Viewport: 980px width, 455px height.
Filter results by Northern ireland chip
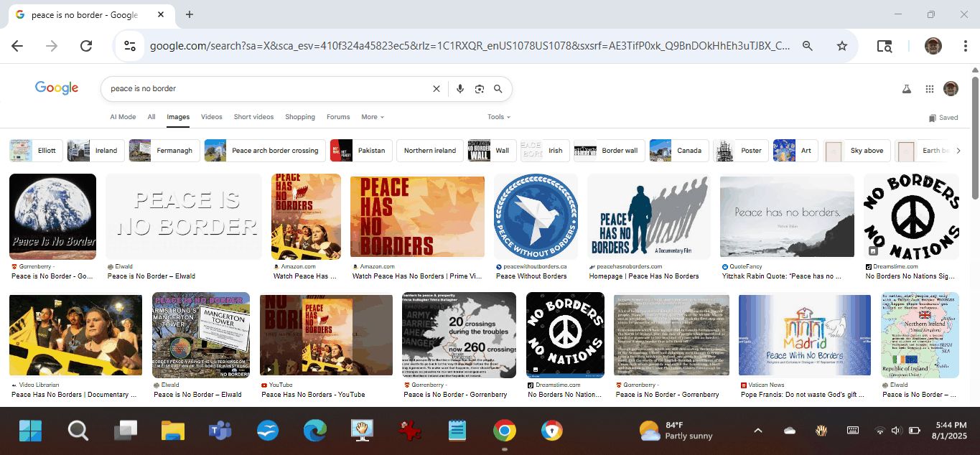[429, 151]
